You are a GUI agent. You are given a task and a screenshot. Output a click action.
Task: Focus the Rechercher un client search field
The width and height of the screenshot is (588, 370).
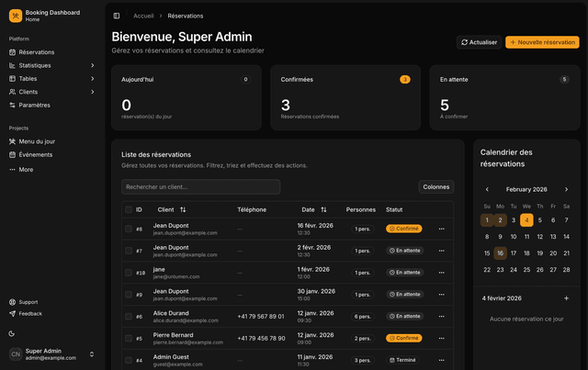coord(200,186)
